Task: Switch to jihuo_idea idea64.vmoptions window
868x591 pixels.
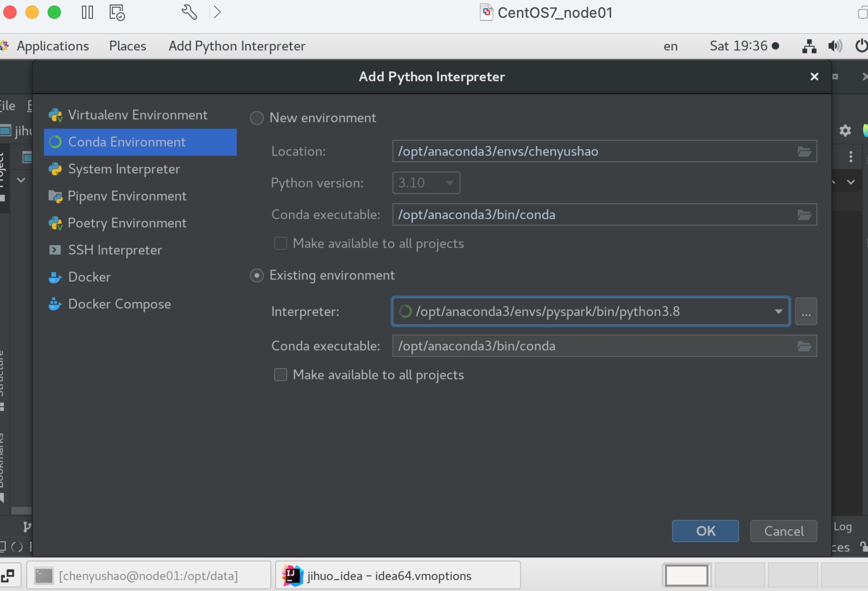Action: click(398, 576)
